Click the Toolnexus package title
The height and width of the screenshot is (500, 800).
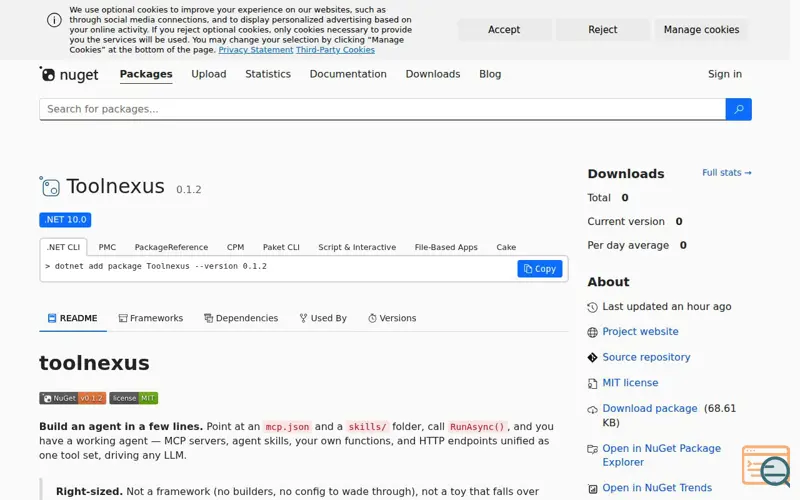pyautogui.click(x=115, y=186)
